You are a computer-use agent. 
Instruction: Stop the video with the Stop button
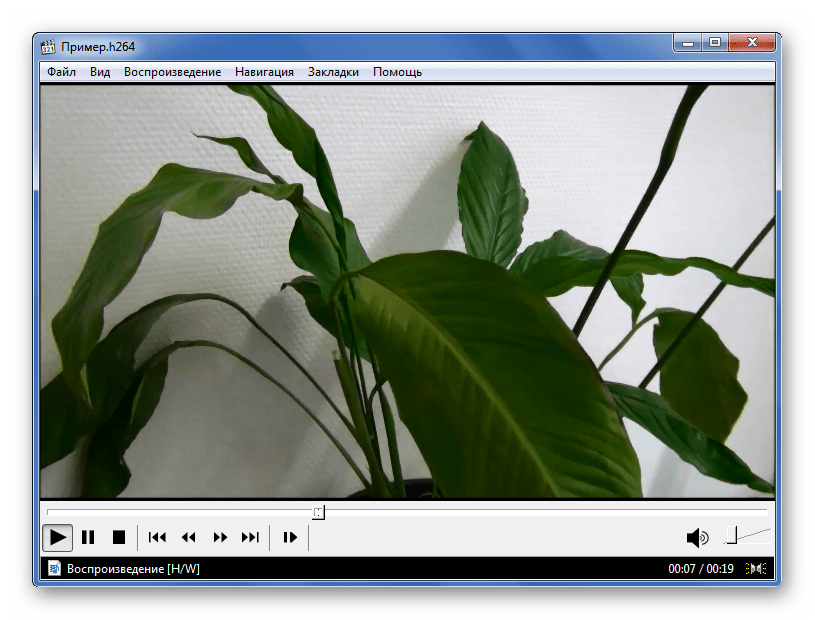118,537
